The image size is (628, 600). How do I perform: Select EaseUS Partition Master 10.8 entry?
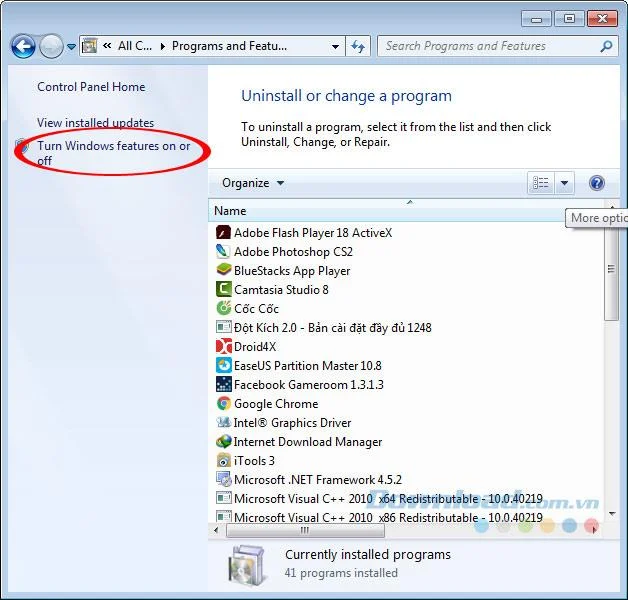pyautogui.click(x=308, y=366)
